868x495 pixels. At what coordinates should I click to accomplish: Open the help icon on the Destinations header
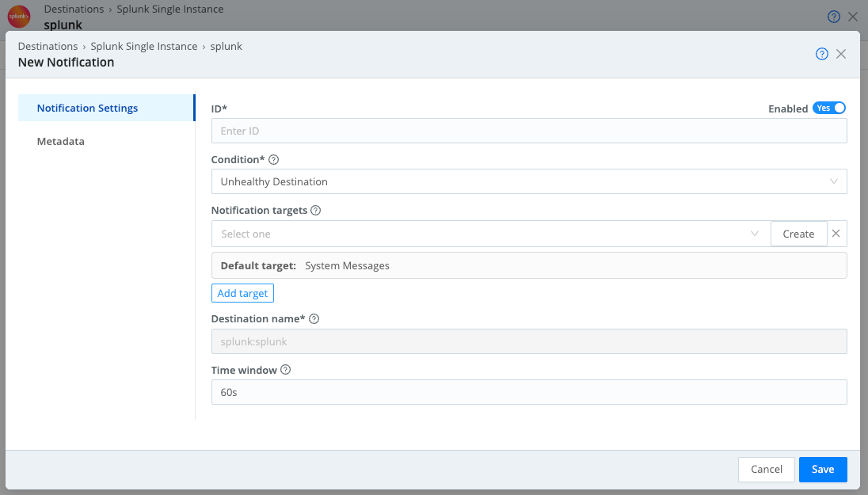tap(833, 16)
